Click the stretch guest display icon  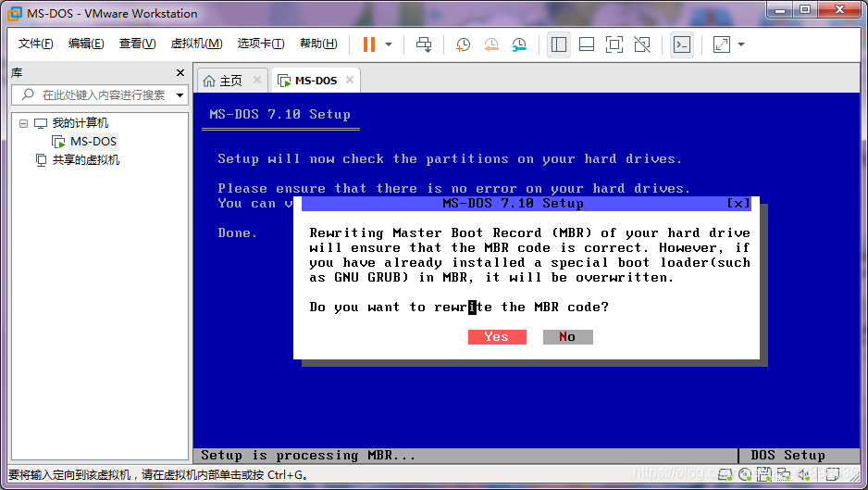(x=722, y=44)
